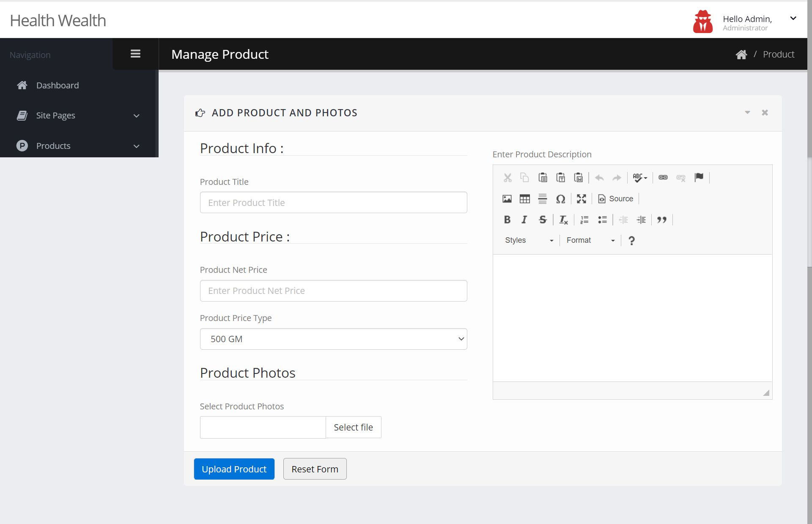Insert a table in description editor

tap(524, 199)
